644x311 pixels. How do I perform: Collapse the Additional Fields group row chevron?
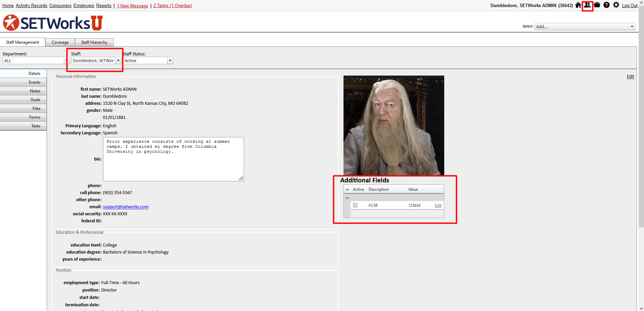click(x=348, y=198)
